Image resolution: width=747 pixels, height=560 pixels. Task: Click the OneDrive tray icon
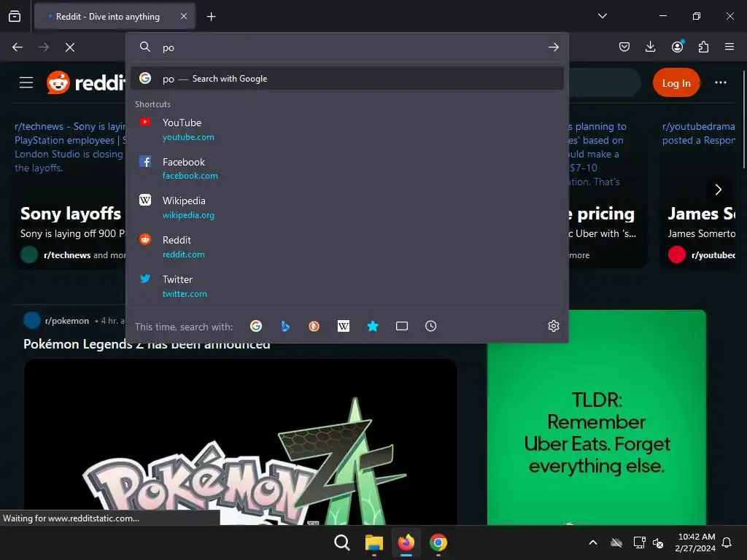pyautogui.click(x=616, y=542)
